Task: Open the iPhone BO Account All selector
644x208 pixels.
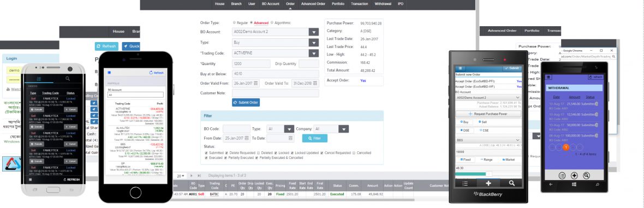Action: coord(135,94)
